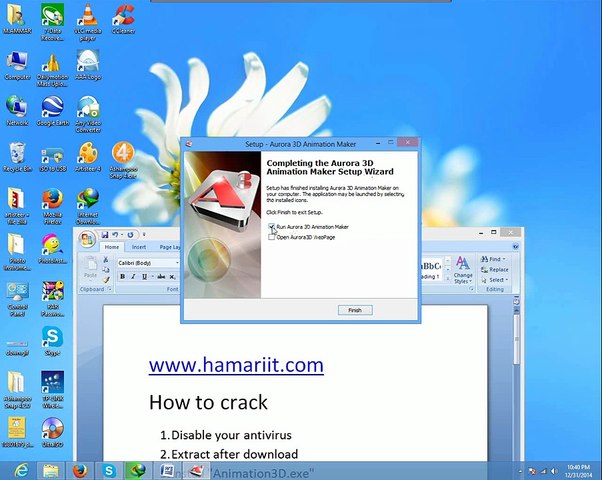Toggle Run Aurora 3D Animation Maker checkbox
The width and height of the screenshot is (602, 480).
pyautogui.click(x=271, y=227)
